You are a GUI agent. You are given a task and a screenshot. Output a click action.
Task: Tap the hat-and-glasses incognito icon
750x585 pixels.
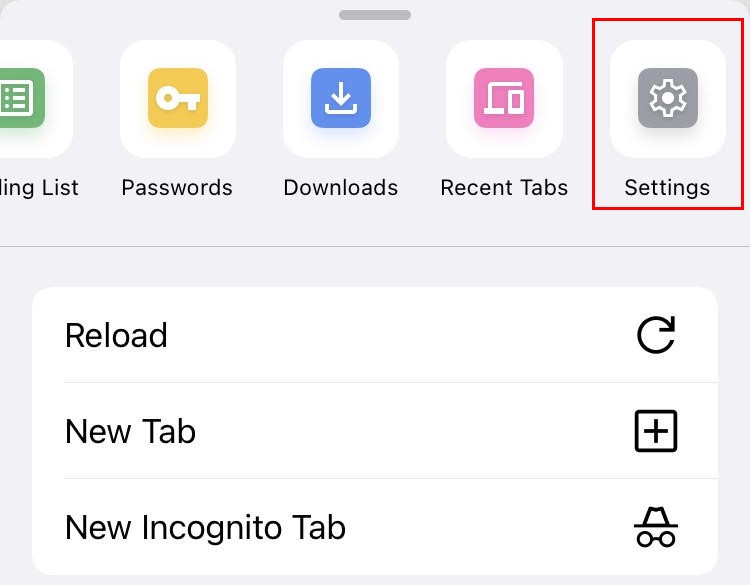click(656, 527)
